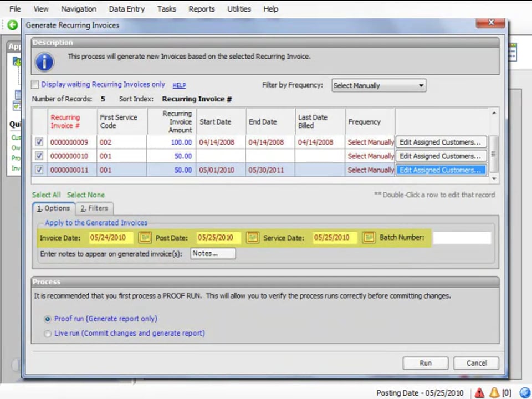Click the Invoice Date field 05/24/2010
The width and height of the screenshot is (532, 399).
point(111,238)
